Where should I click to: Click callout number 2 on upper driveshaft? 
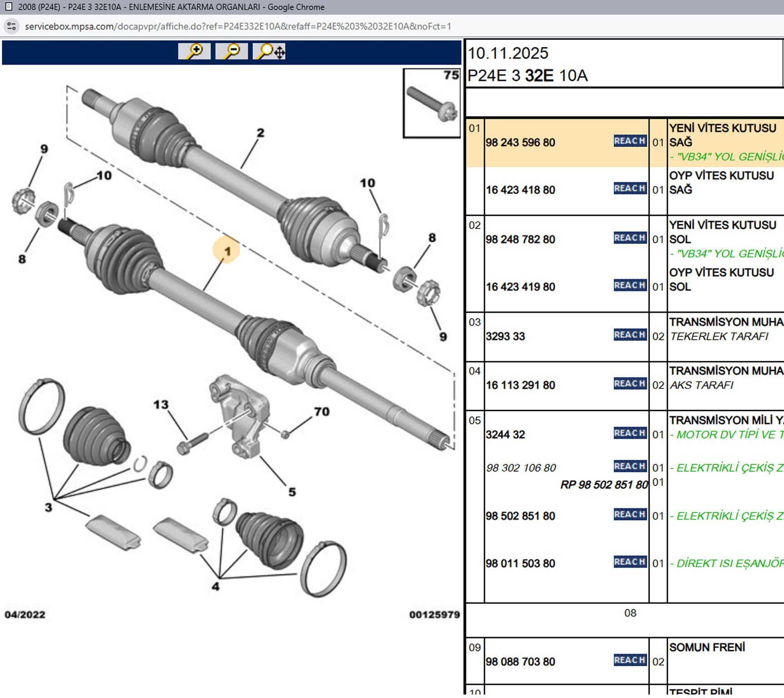[x=260, y=133]
